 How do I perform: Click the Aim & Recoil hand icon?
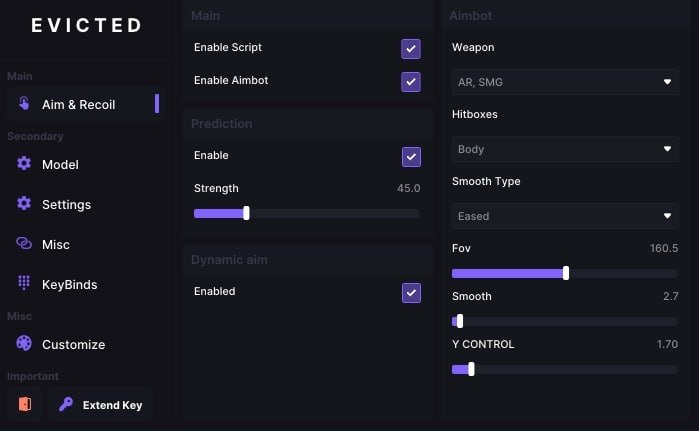(24, 103)
